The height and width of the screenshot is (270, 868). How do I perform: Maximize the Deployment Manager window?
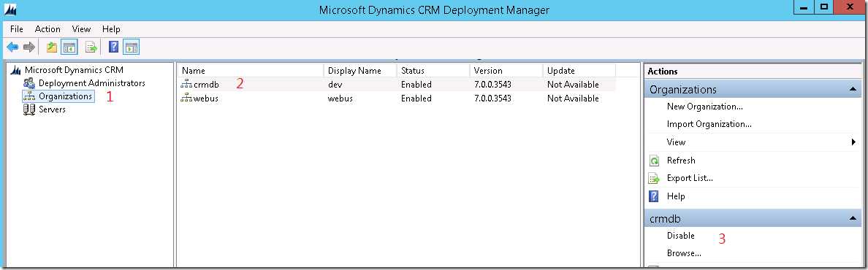coord(823,8)
